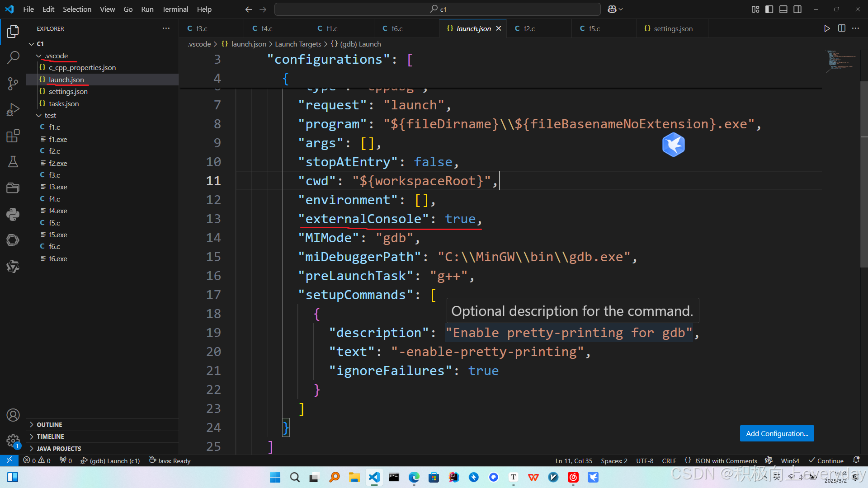868x488 pixels.
Task: Click the Continue item in the status bar
Action: pos(826,460)
